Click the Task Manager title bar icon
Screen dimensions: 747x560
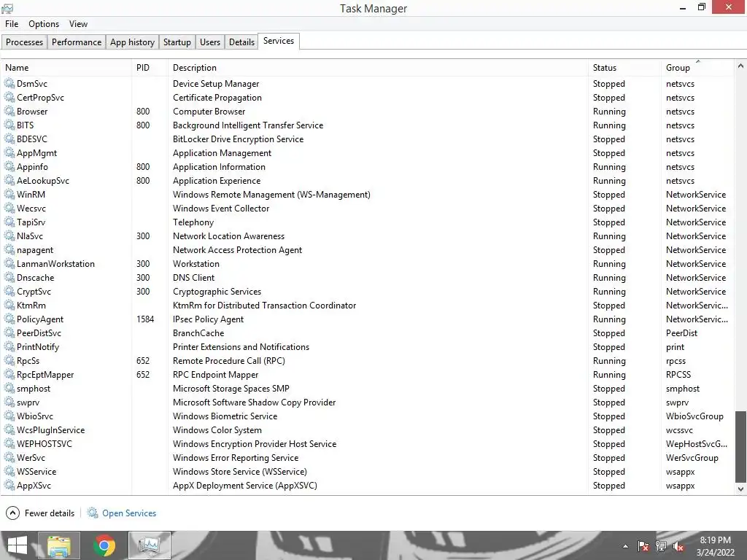coord(7,9)
